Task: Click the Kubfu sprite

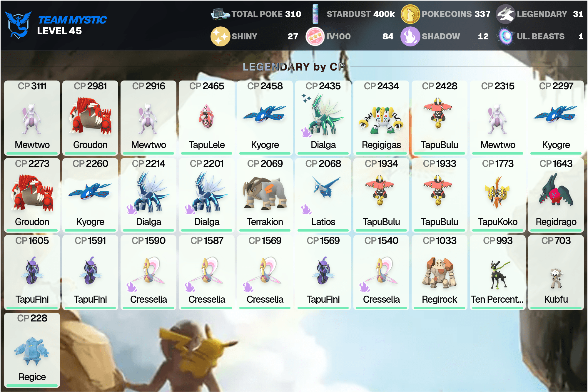Action: 556,278
